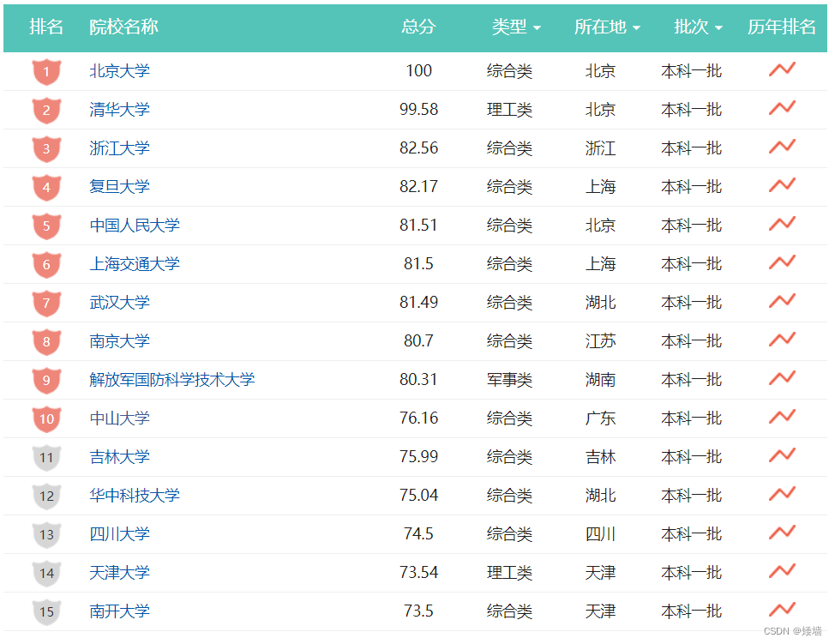The image size is (835, 644).
Task: Open the historical ranking trend icon for 浙江大学
Action: pyautogui.click(x=782, y=147)
